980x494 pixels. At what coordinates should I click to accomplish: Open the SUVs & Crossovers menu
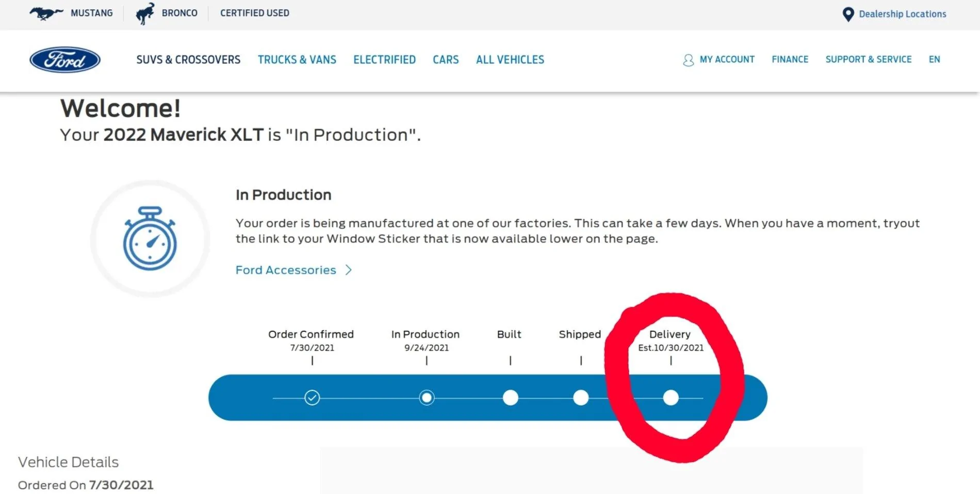pos(188,59)
